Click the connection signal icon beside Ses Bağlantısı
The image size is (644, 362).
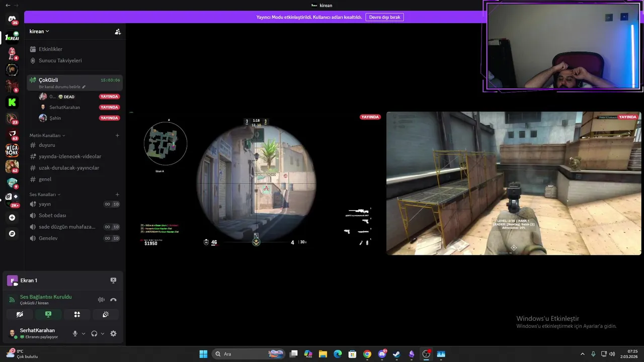pyautogui.click(x=12, y=300)
